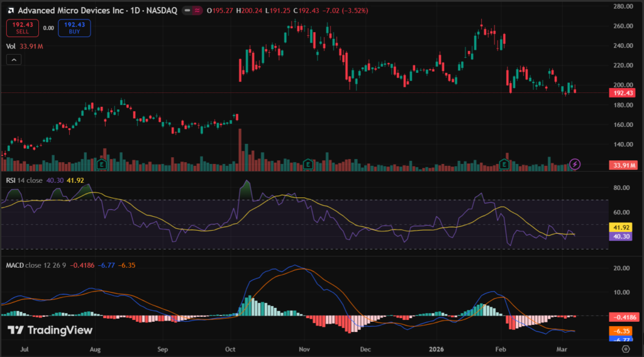Collapse the indicator legend with chevron
Screen dimensions: 644x357
click(x=14, y=60)
